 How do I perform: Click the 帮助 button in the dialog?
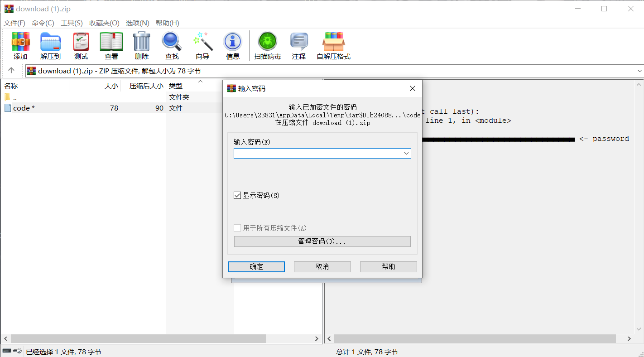[389, 267]
